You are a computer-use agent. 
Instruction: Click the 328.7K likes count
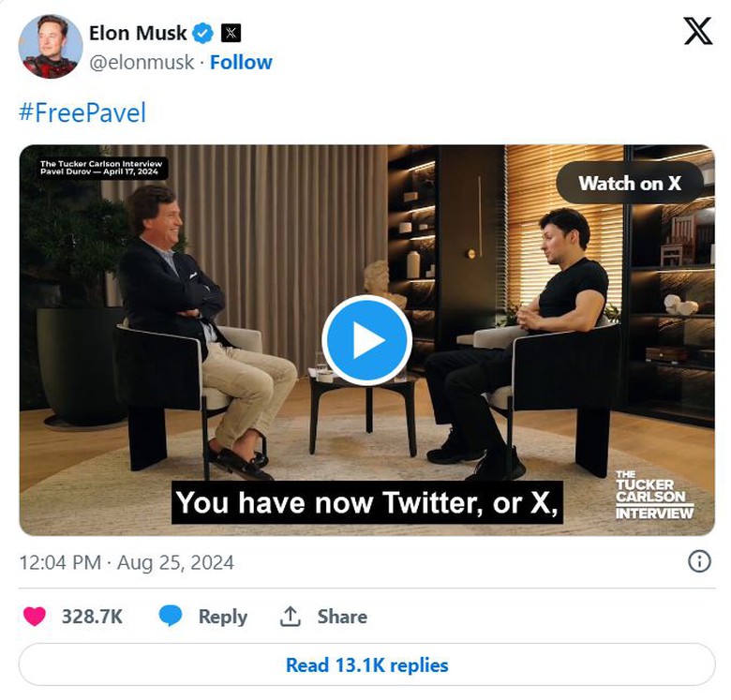tap(92, 617)
